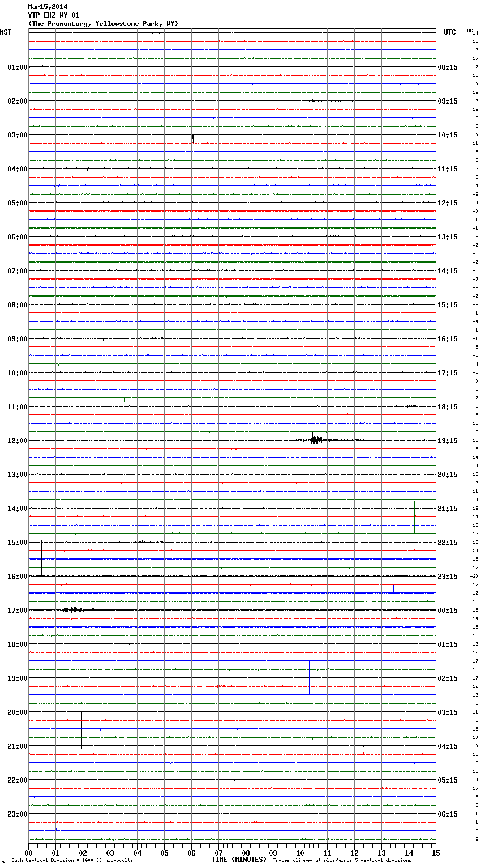Image resolution: width=481 pixels, height=868 pixels.
Task: Select the 08:00 MST time label
Action: [x=17, y=305]
